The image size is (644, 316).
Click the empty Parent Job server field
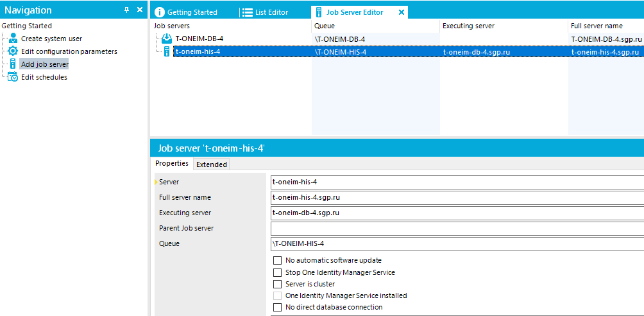coord(457,229)
